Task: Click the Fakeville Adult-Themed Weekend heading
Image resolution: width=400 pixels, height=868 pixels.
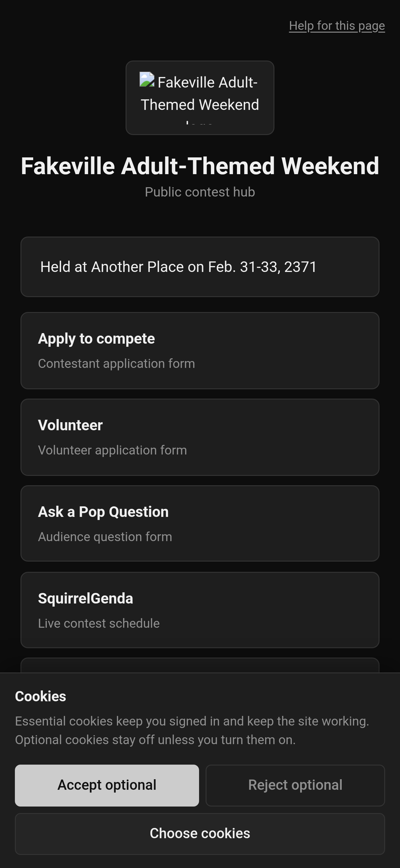Action: [x=200, y=166]
